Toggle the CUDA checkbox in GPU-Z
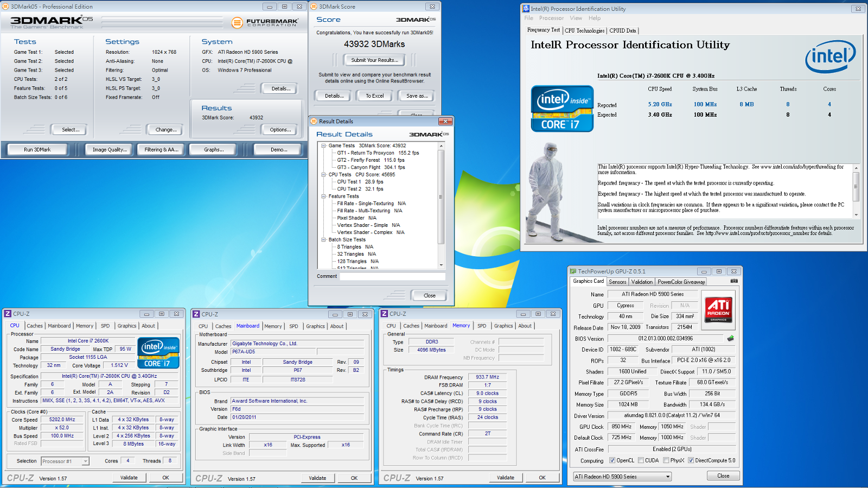The width and height of the screenshot is (868, 488). click(641, 460)
